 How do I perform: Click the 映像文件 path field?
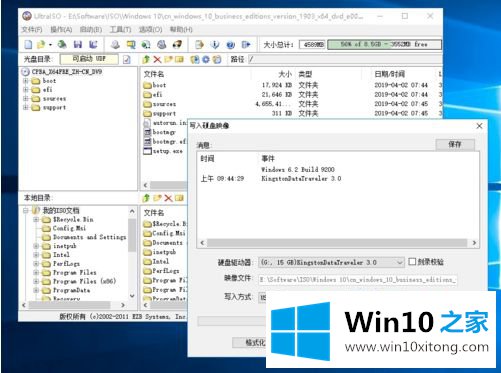pyautogui.click(x=358, y=279)
